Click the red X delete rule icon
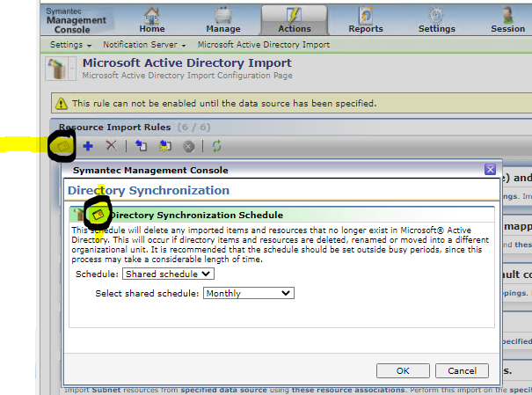This screenshot has width=532, height=395. (111, 146)
